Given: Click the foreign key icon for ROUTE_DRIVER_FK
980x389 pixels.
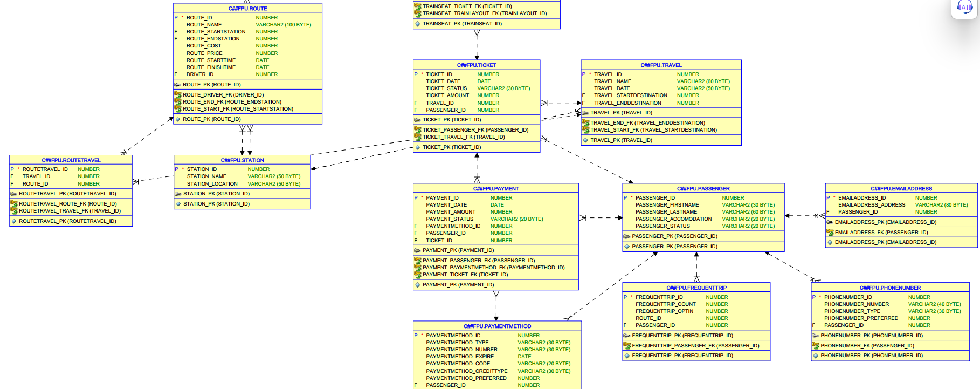Looking at the screenshot, I should (177, 95).
